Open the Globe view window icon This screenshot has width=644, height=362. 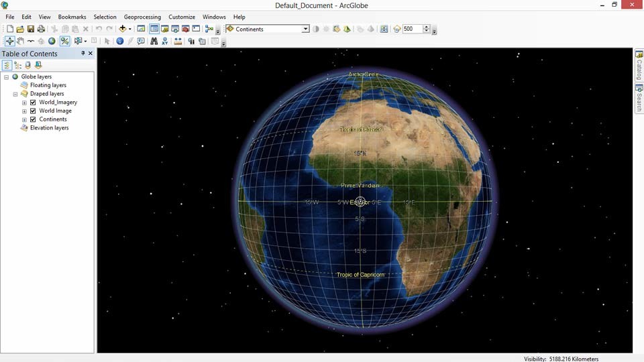141,29
